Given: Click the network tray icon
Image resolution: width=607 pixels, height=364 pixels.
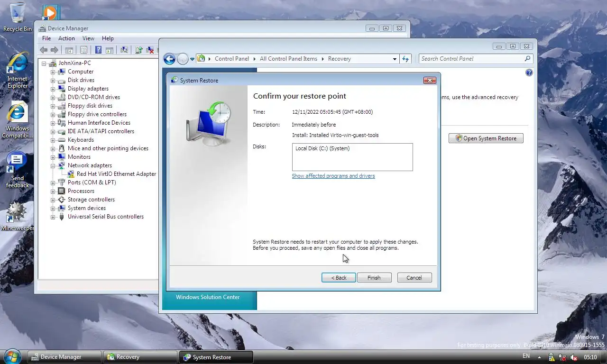Looking at the screenshot, I should tap(562, 357).
